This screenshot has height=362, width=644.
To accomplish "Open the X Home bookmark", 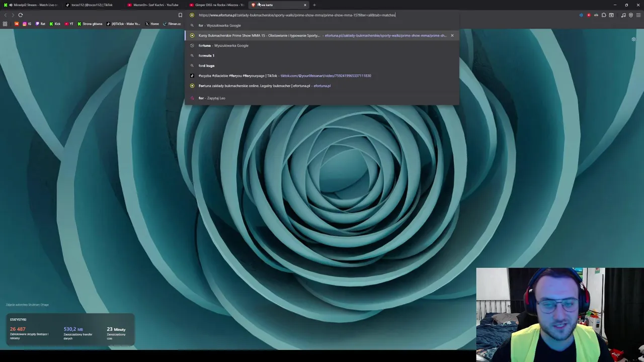I will [x=152, y=24].
